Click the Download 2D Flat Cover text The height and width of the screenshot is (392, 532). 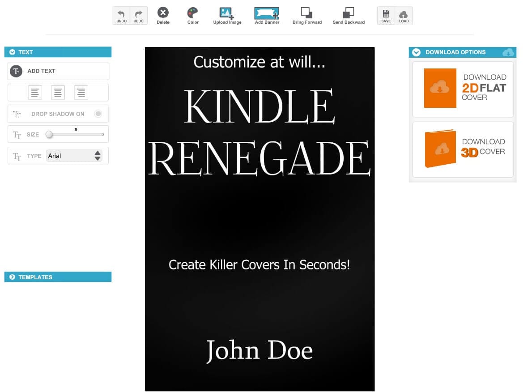coord(484,88)
